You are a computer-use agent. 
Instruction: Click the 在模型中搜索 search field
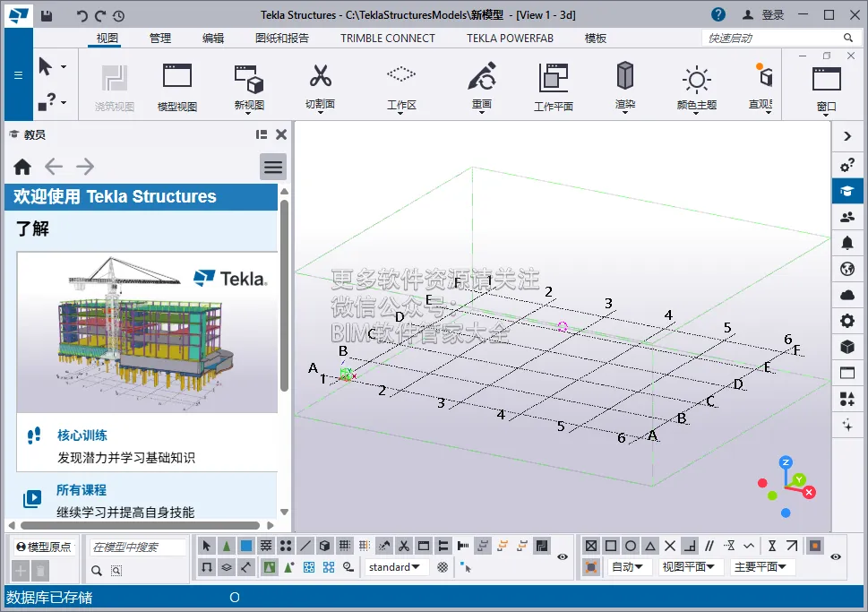click(x=138, y=547)
